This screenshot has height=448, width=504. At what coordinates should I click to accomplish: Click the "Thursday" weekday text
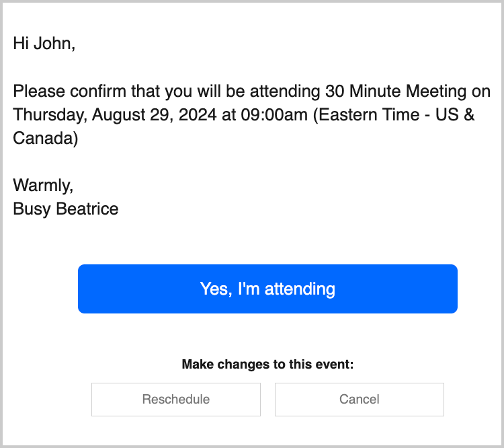48,114
